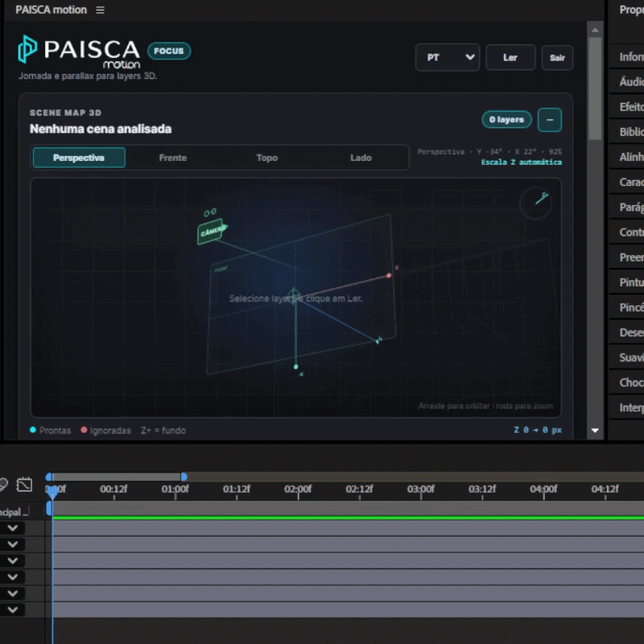The width and height of the screenshot is (644, 644).
Task: Click the red X axis handle dot
Action: (389, 275)
